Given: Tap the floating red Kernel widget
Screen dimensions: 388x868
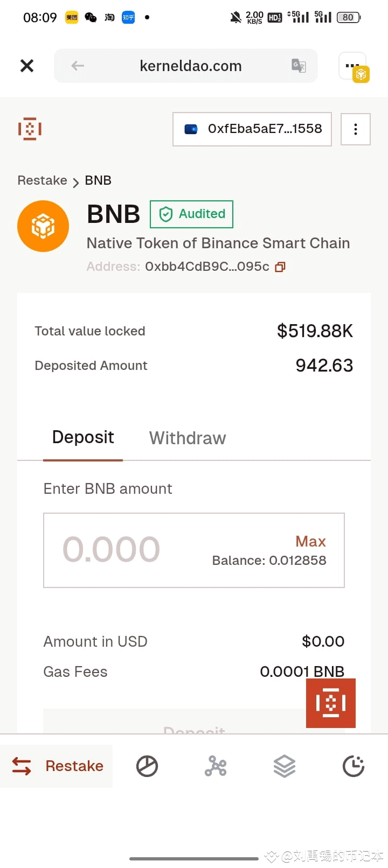Looking at the screenshot, I should click(330, 703).
